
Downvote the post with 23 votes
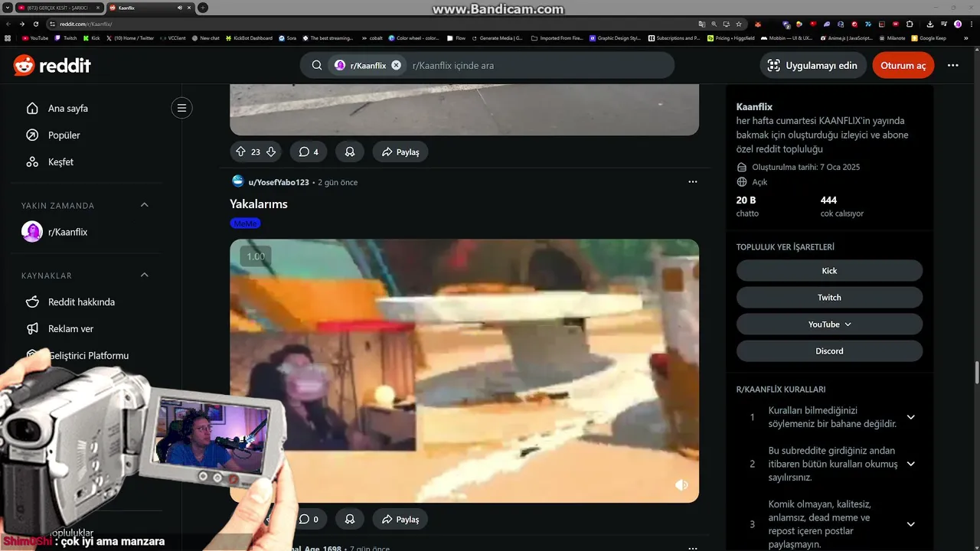tap(271, 152)
